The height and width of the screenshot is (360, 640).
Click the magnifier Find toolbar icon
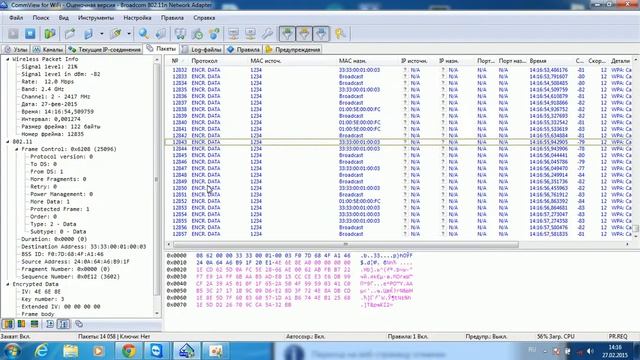pyautogui.click(x=144, y=34)
